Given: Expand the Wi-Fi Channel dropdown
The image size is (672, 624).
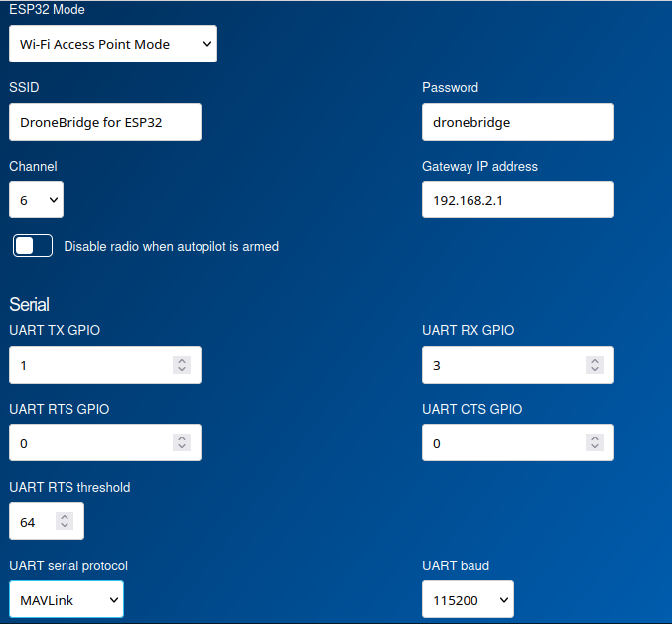Looking at the screenshot, I should [x=36, y=200].
